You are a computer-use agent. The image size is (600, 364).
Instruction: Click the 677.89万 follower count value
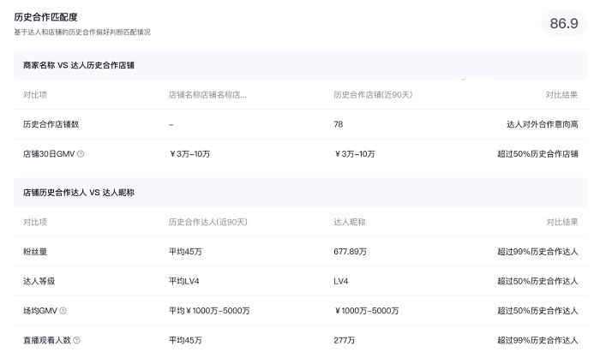coord(351,252)
